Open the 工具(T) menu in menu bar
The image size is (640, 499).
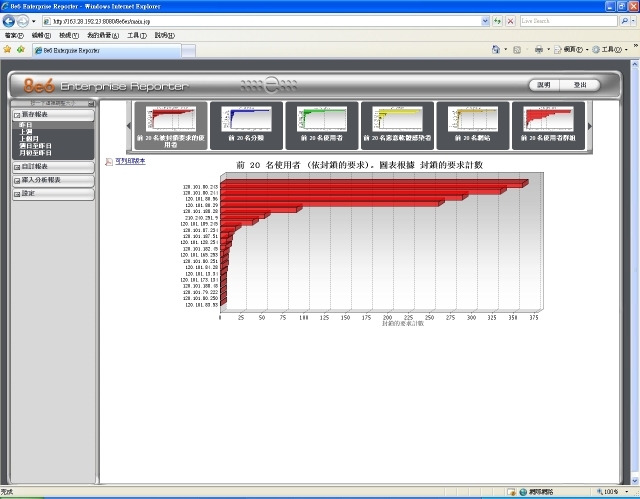coord(137,35)
